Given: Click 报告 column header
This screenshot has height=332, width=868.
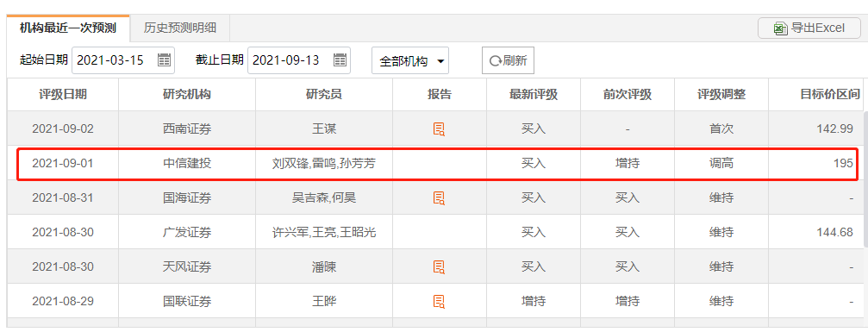Looking at the screenshot, I should [x=440, y=94].
